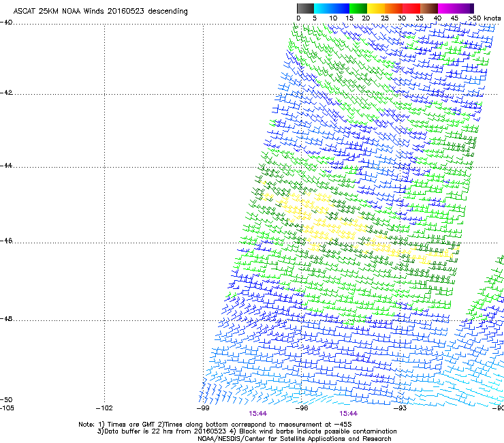Screen dimensions: 504x443
Task: Click the dark purple 45-50 knots swatch
Action: click(464, 8)
